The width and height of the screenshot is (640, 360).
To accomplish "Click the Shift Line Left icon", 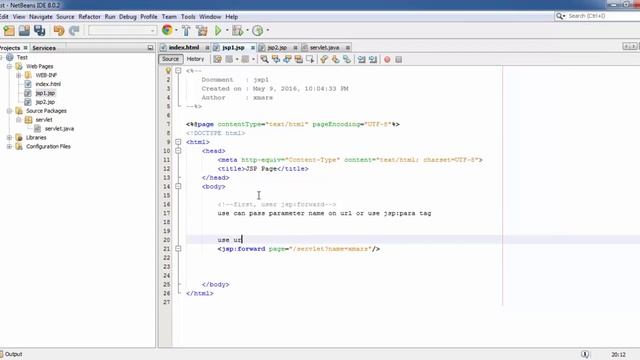I will (x=361, y=60).
